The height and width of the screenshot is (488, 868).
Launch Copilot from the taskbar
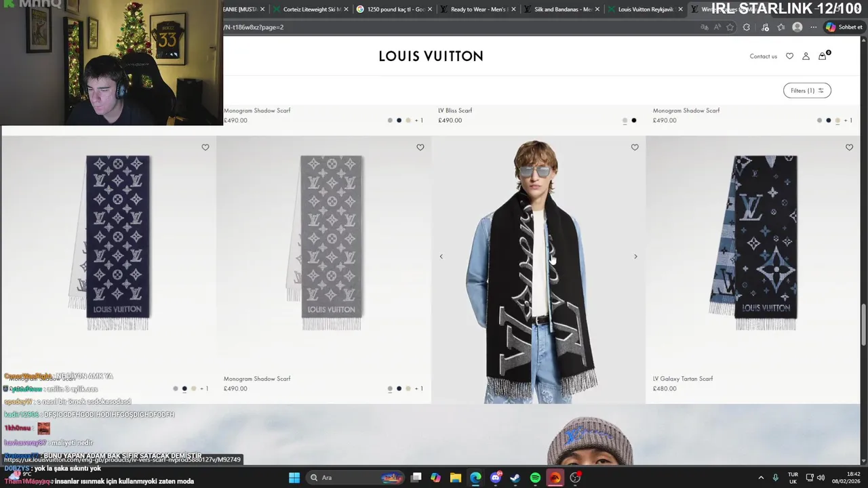(435, 478)
